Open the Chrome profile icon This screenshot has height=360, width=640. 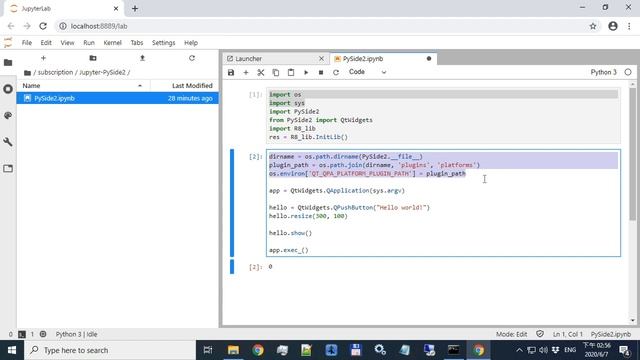pyautogui.click(x=613, y=26)
